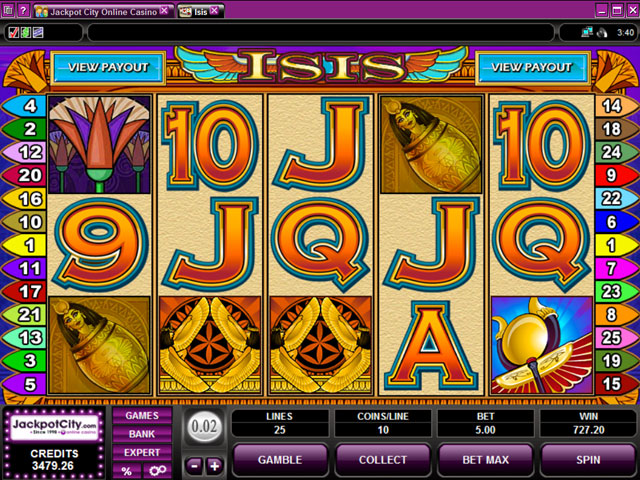Click the 0.02 coin size chip

204,427
